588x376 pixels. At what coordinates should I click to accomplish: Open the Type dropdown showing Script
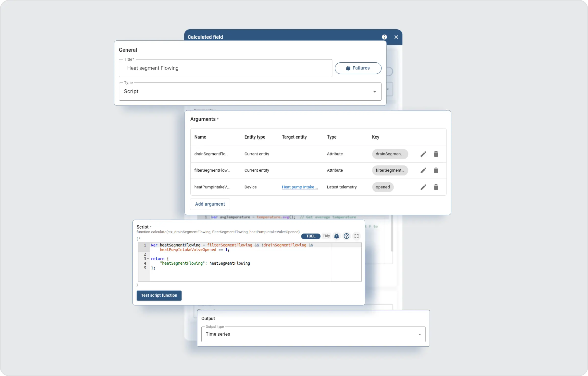(250, 92)
